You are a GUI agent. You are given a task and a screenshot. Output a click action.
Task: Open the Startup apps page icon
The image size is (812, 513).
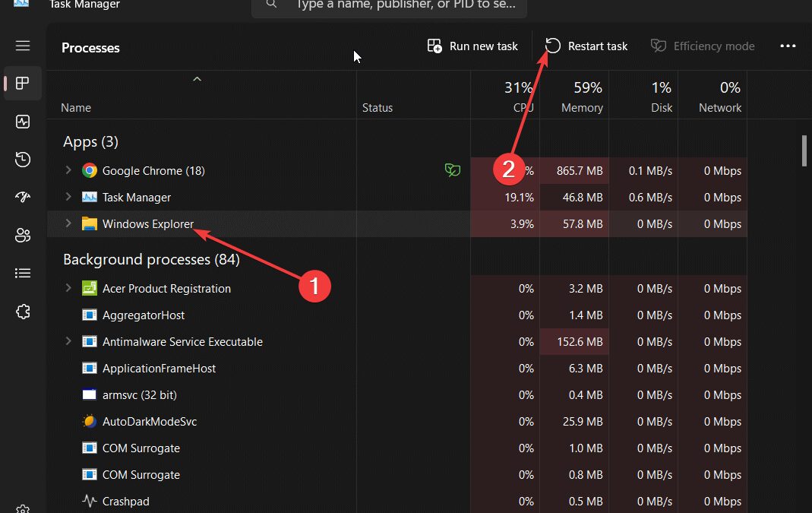pos(23,198)
